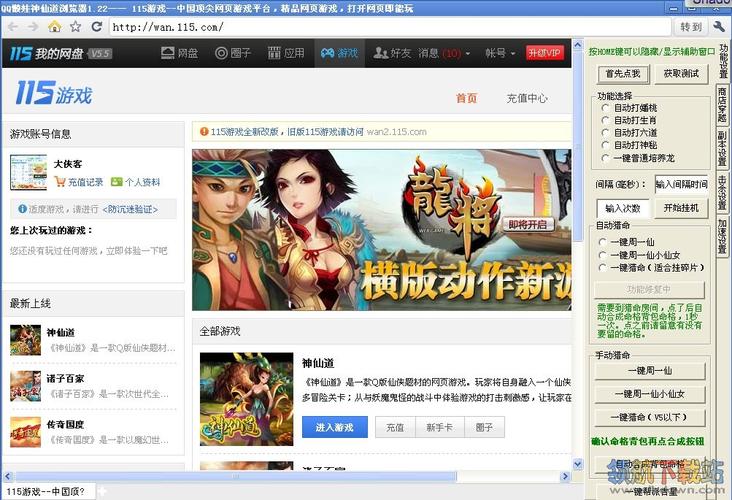The height and width of the screenshot is (500, 732).
Task: Expand the 消息 dropdown arrow
Action: coord(468,54)
